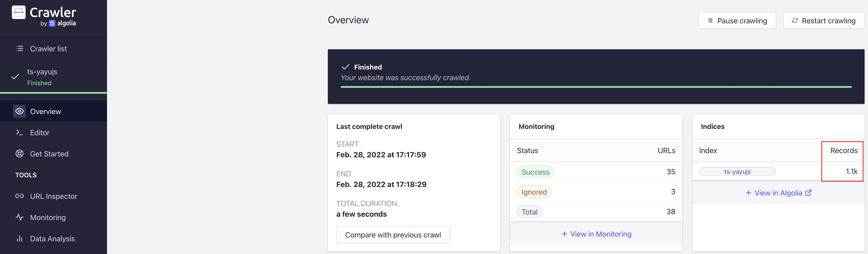868x254 pixels.
Task: Open the Overview sidebar item
Action: point(54,111)
